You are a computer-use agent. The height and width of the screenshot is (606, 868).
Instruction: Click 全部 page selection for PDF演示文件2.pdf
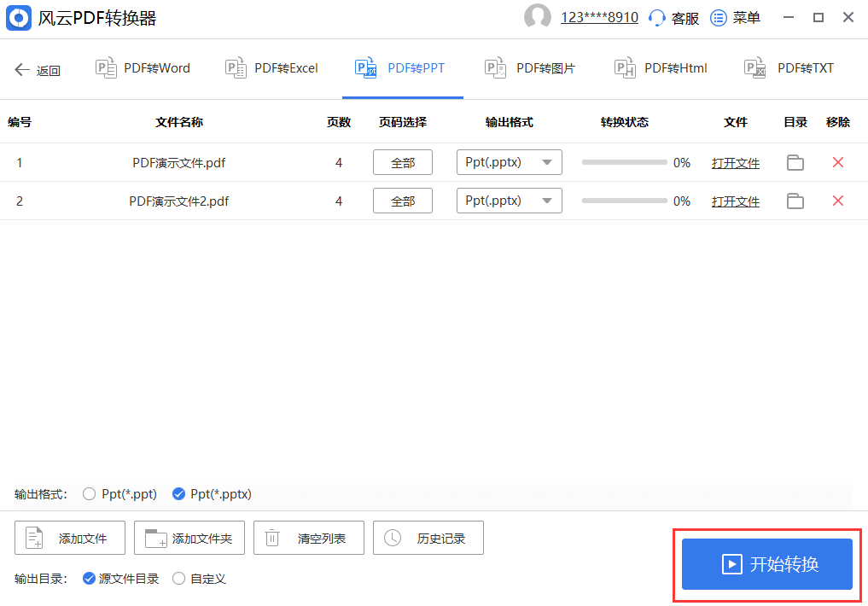tap(403, 201)
